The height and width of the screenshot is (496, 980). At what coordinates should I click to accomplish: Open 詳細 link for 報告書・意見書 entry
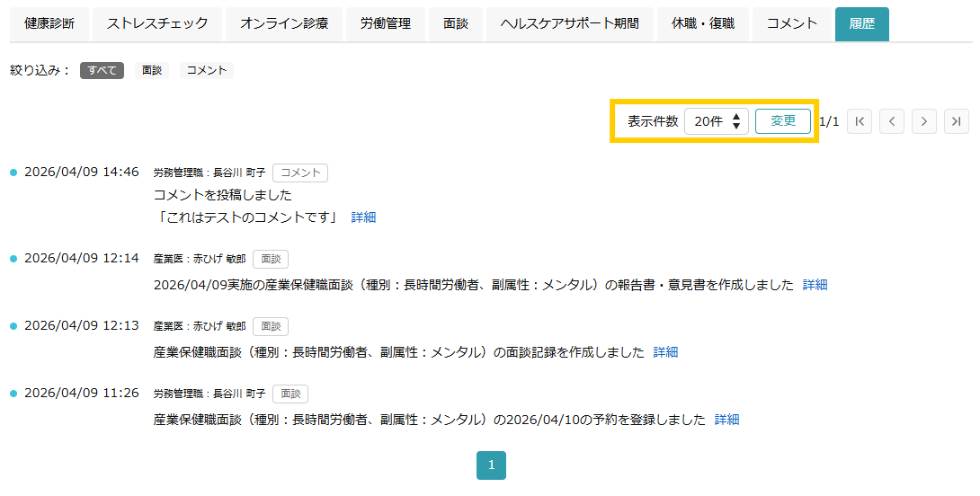[x=815, y=285]
